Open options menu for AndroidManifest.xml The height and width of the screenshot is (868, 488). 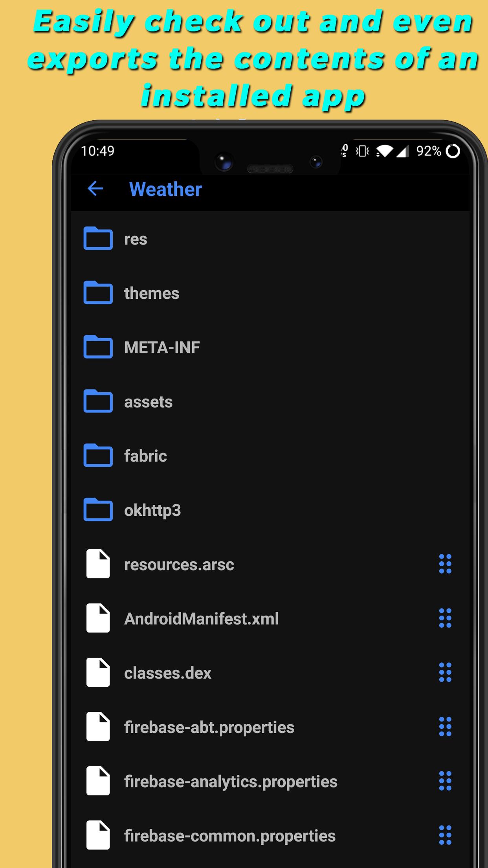tap(445, 618)
